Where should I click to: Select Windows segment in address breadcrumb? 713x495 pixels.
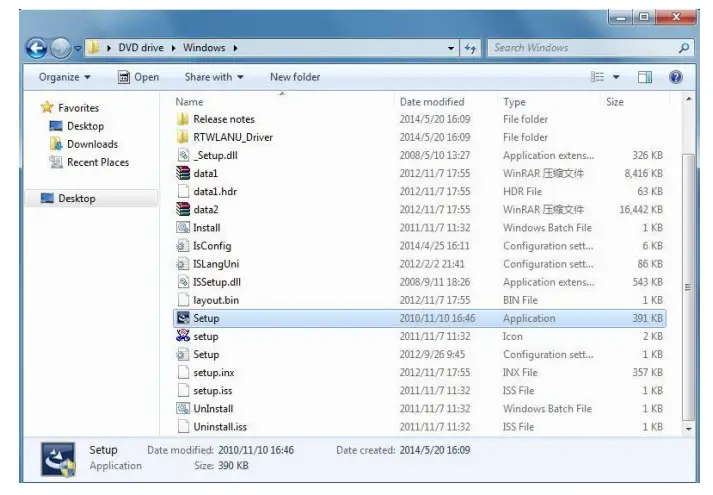tap(204, 48)
